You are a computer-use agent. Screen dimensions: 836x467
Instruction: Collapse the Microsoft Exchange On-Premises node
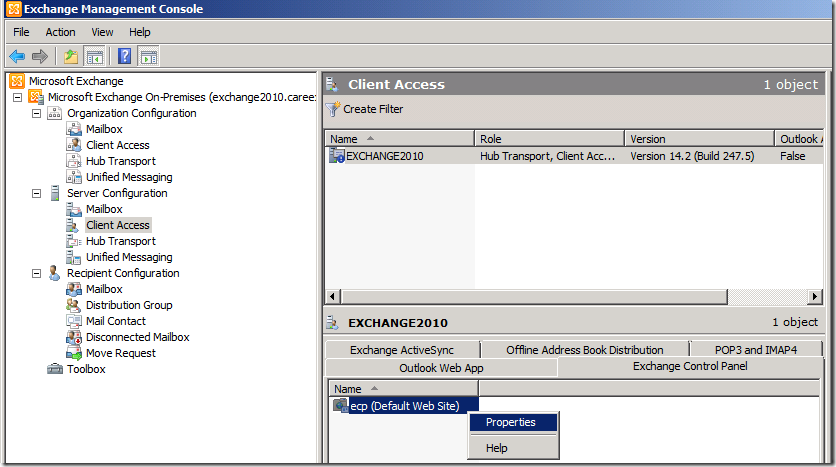tap(18, 97)
